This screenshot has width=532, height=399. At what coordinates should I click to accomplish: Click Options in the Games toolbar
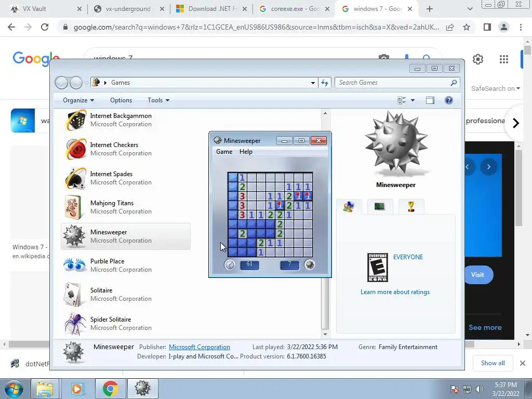pos(121,100)
